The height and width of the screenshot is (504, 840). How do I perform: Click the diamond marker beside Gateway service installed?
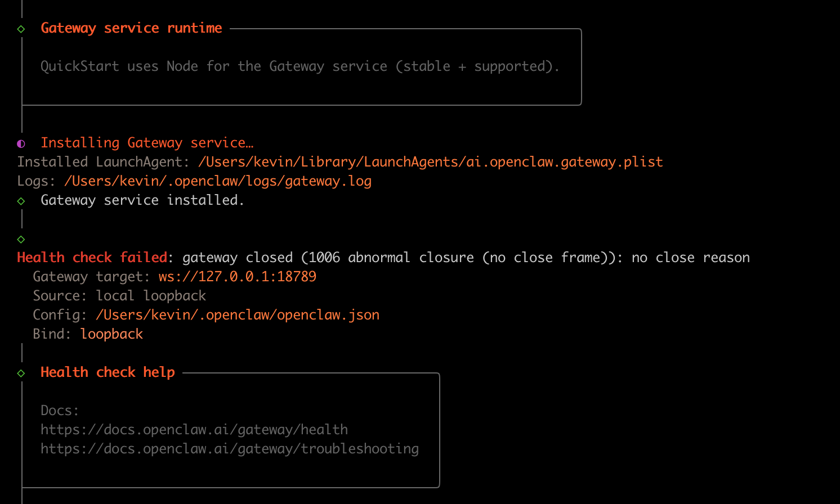tap(21, 201)
